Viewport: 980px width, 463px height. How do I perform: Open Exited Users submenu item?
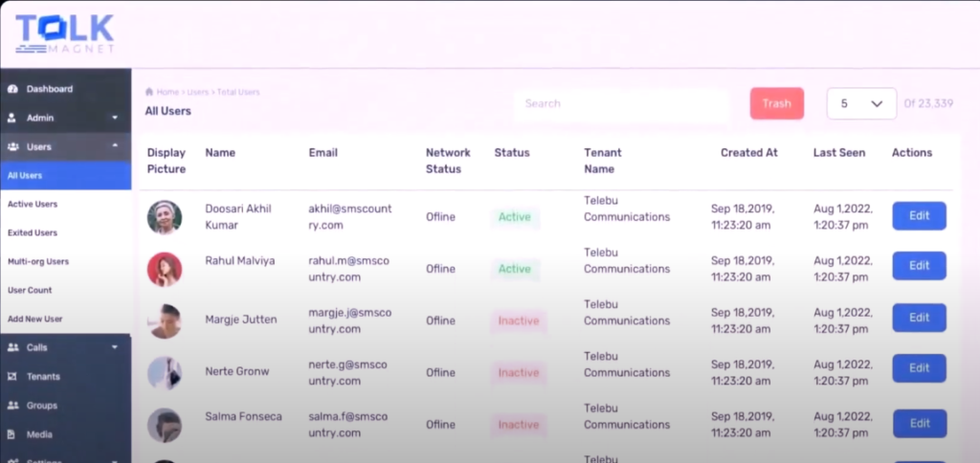point(33,233)
